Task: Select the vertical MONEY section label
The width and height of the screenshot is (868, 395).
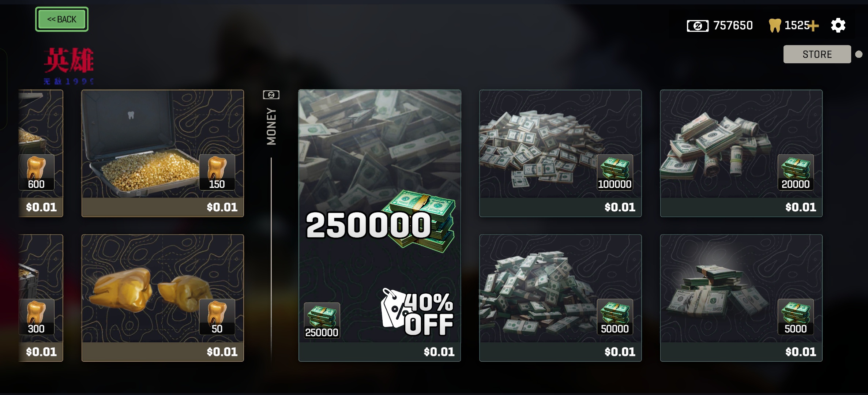Action: point(271,126)
